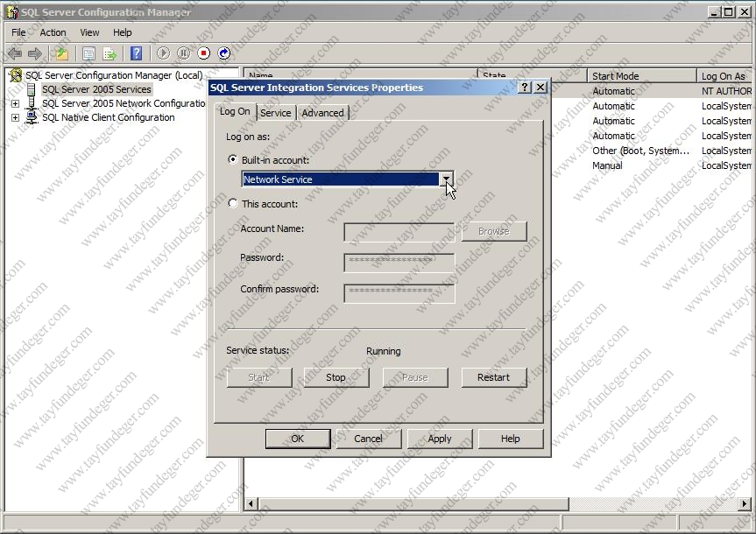Click the Restart service button
The width and height of the screenshot is (756, 534).
(494, 377)
